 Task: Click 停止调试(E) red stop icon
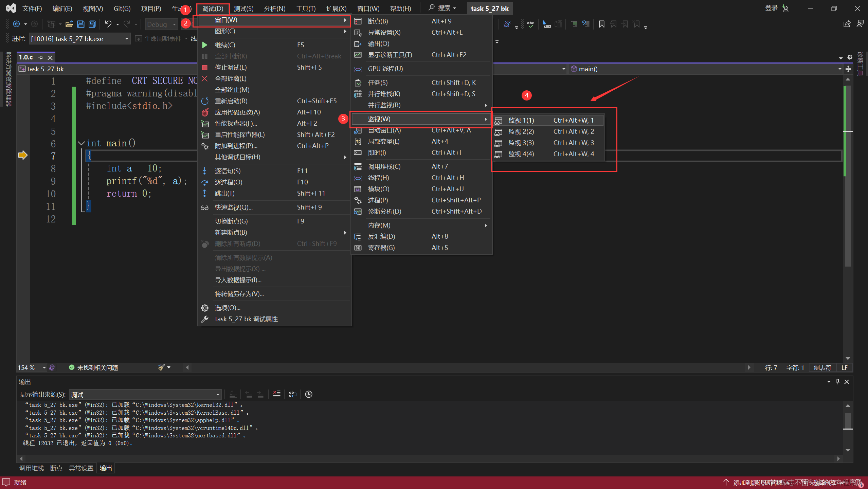[204, 67]
